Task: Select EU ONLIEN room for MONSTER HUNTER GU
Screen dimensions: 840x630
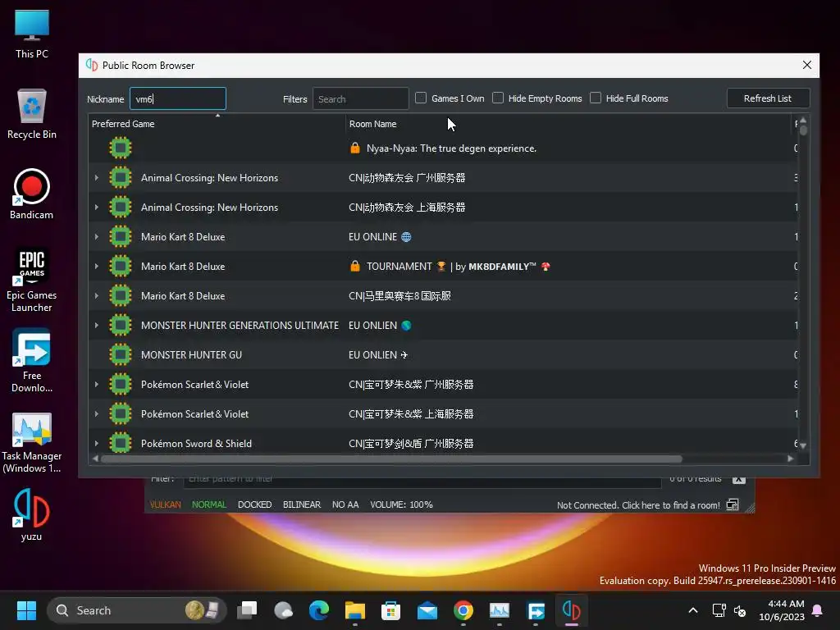Action: pyautogui.click(x=378, y=354)
